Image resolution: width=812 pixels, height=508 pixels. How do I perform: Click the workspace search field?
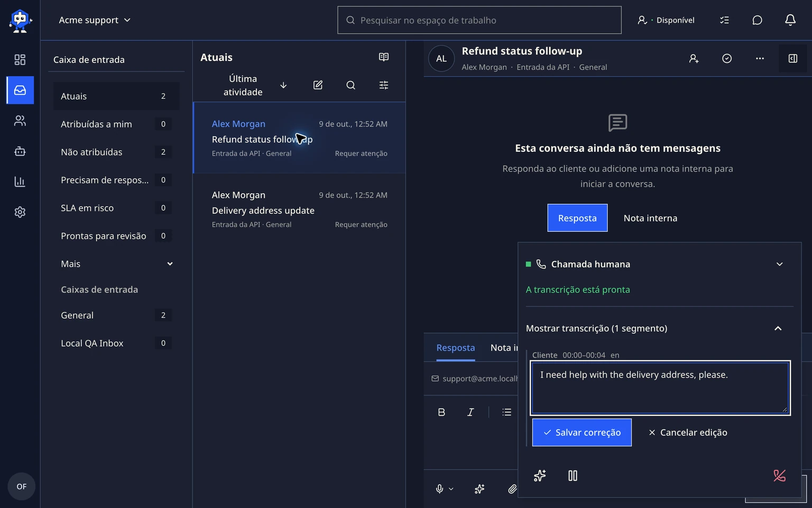(479, 20)
